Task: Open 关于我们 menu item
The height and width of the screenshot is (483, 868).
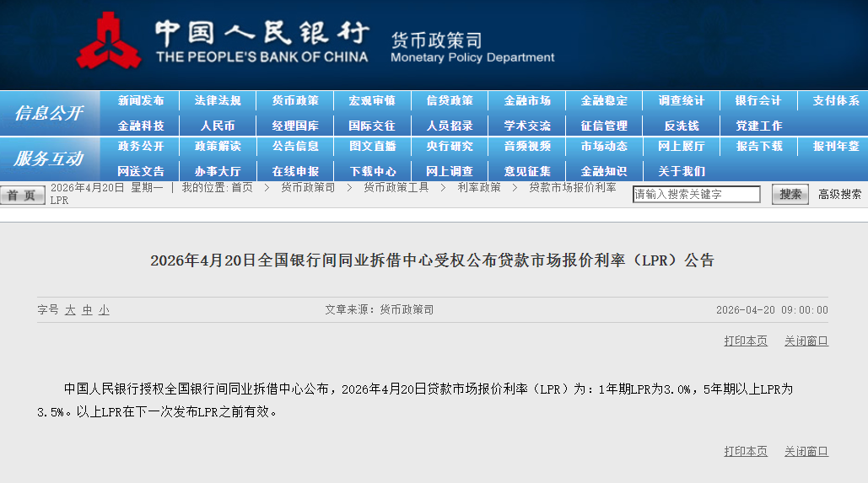Action: coord(682,171)
